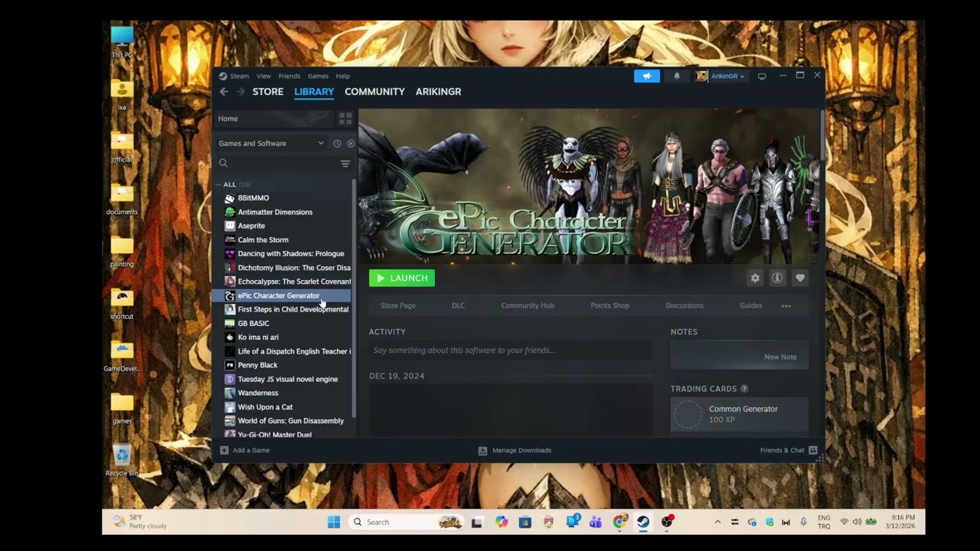Viewport: 980px width, 551px height.
Task: Click the library Home button
Action: pos(274,119)
